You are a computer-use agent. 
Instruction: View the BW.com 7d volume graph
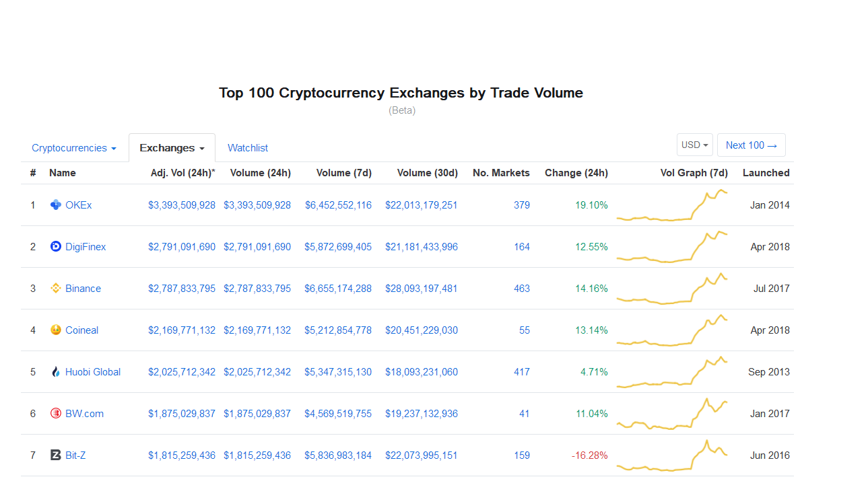[672, 414]
